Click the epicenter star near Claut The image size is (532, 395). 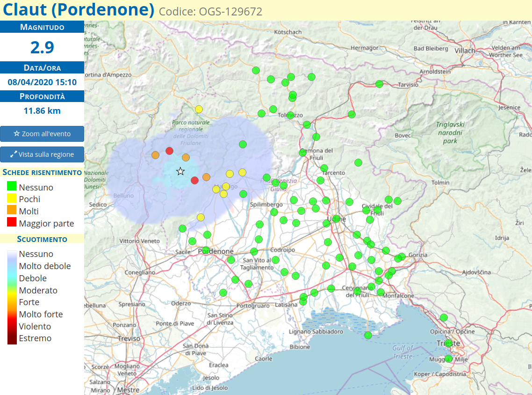(x=180, y=171)
